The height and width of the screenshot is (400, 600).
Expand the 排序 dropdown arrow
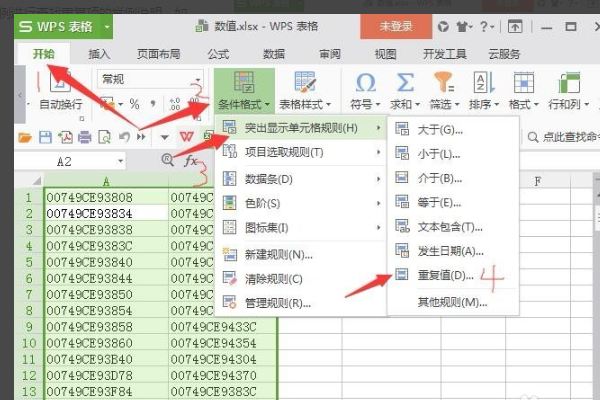497,104
